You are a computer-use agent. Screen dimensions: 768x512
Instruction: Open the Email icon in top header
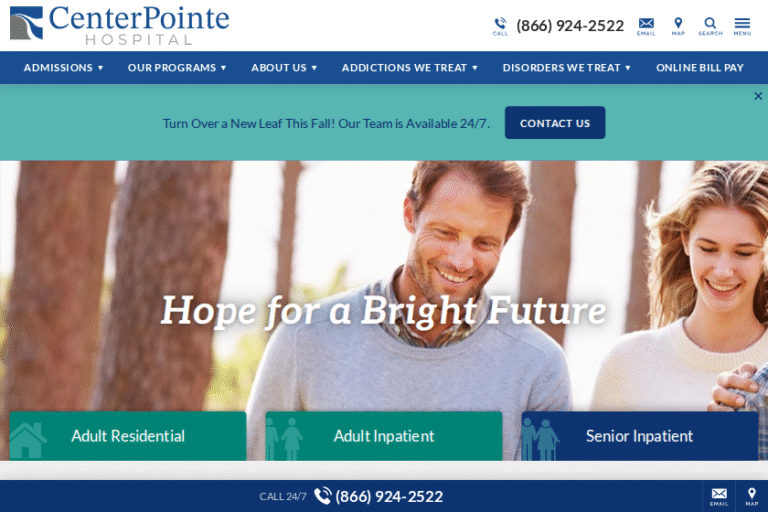coord(646,26)
